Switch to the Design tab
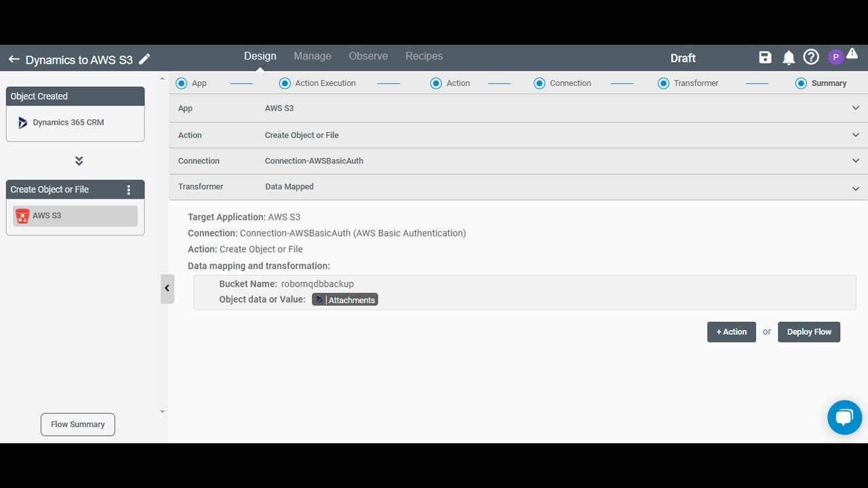868x488 pixels. (x=260, y=56)
